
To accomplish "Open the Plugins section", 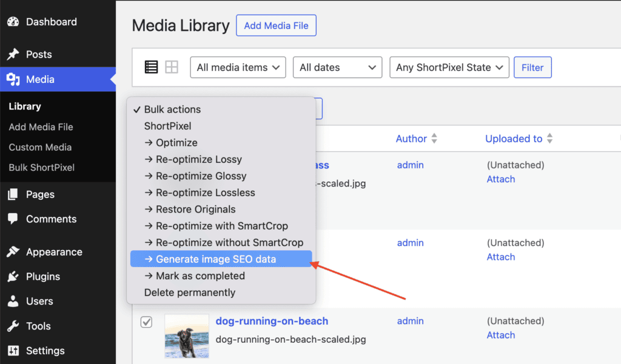I will pos(44,276).
